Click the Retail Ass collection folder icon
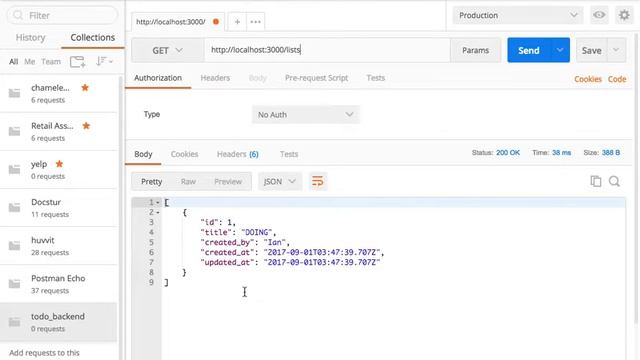Screen dimensions: 640x360 pos(15,131)
